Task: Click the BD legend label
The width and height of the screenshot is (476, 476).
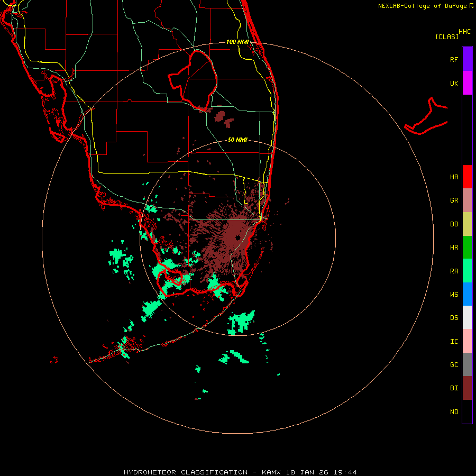Action: point(454,224)
